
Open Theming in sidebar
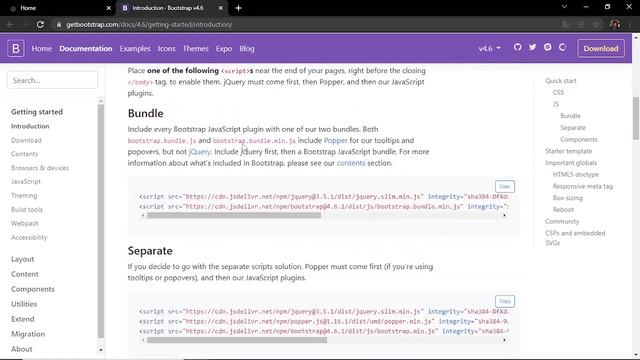coord(24,196)
